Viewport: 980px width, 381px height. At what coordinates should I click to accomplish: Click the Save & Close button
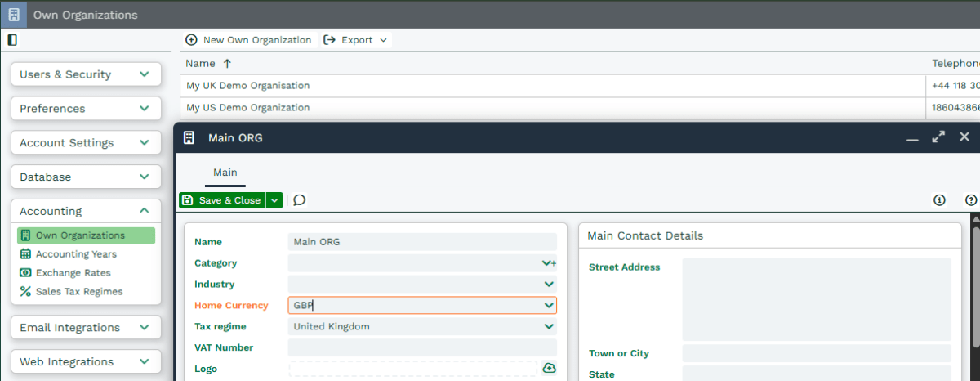(x=222, y=200)
